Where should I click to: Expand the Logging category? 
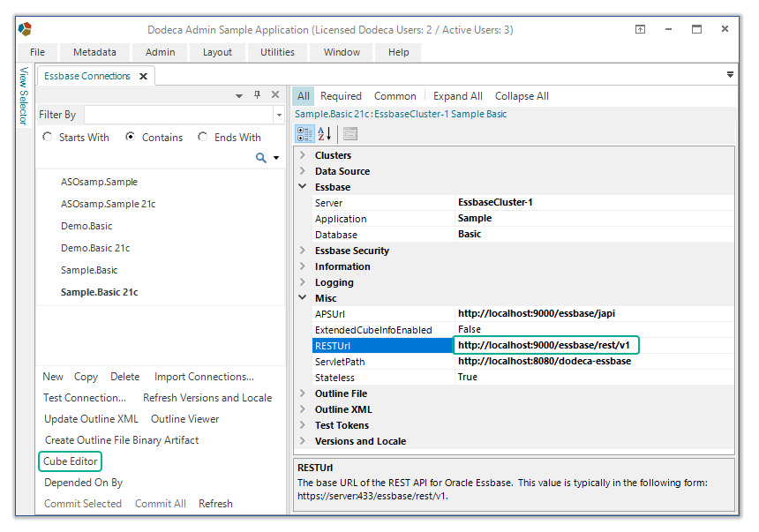(x=303, y=282)
